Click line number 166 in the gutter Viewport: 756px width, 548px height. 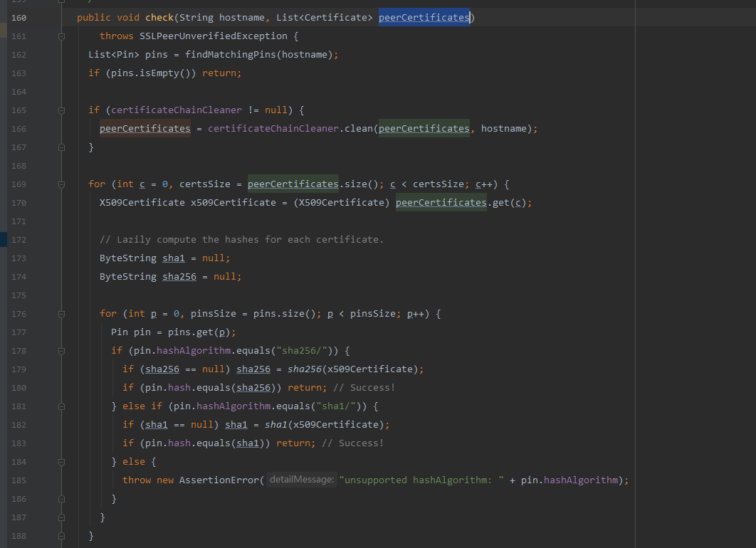tap(19, 129)
